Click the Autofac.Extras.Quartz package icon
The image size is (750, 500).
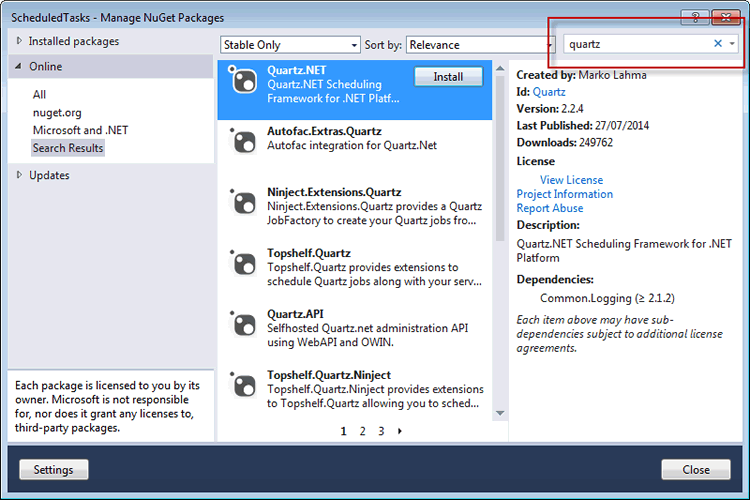(x=243, y=141)
